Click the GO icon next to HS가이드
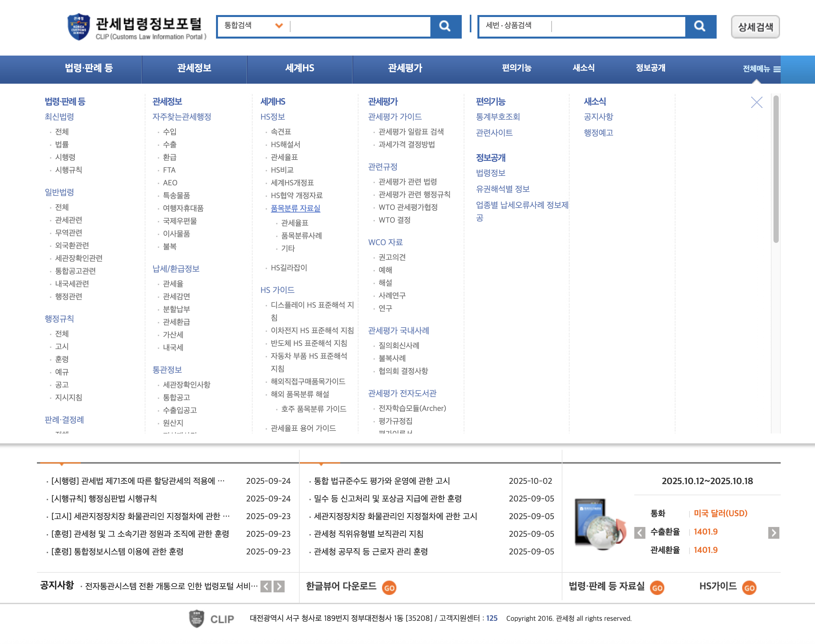The image size is (815, 644). 749,587
